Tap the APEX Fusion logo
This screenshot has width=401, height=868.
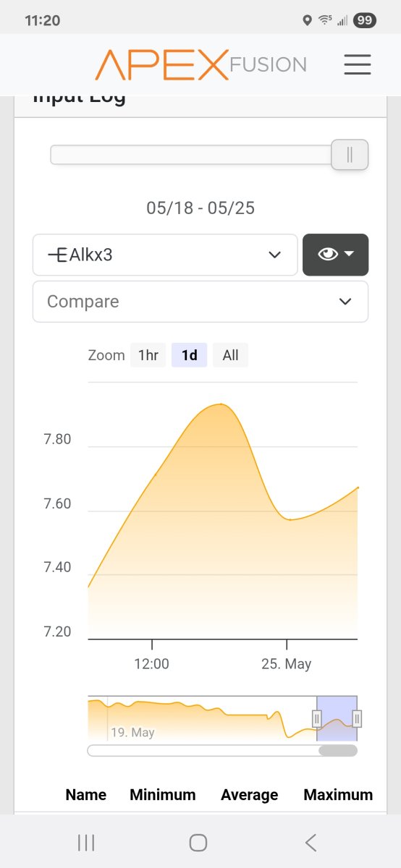pyautogui.click(x=201, y=64)
